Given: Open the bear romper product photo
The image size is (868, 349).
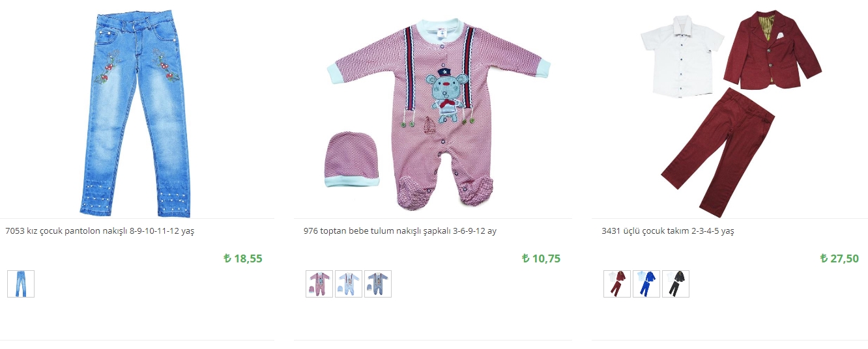Looking at the screenshot, I should [438, 114].
